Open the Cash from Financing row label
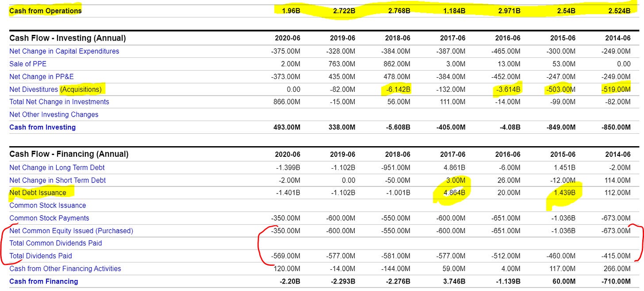The image size is (644, 291). 44,281
